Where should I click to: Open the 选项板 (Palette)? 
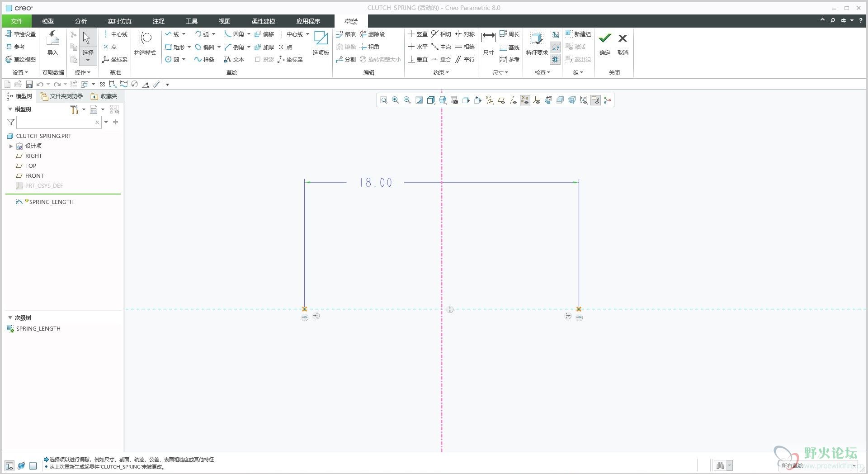[x=321, y=43]
